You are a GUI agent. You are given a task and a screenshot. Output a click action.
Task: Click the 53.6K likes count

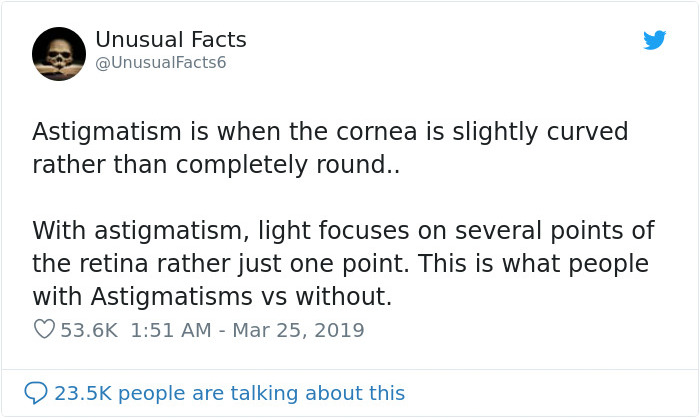click(x=90, y=329)
